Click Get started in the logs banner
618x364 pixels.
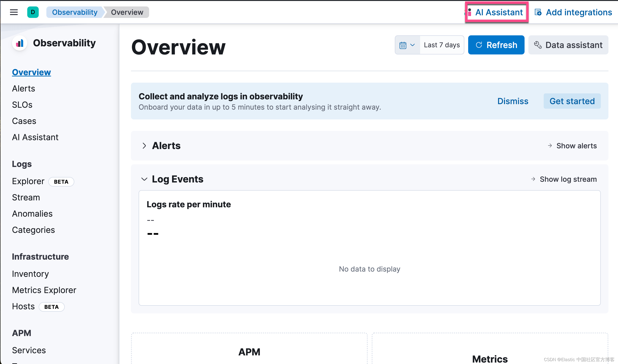(572, 101)
